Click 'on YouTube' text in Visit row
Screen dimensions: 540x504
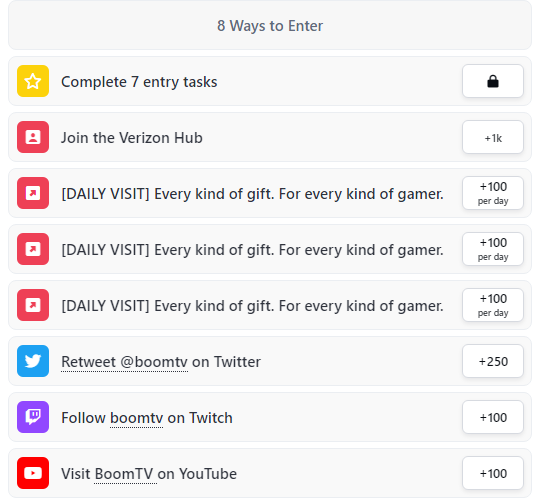click(x=197, y=474)
